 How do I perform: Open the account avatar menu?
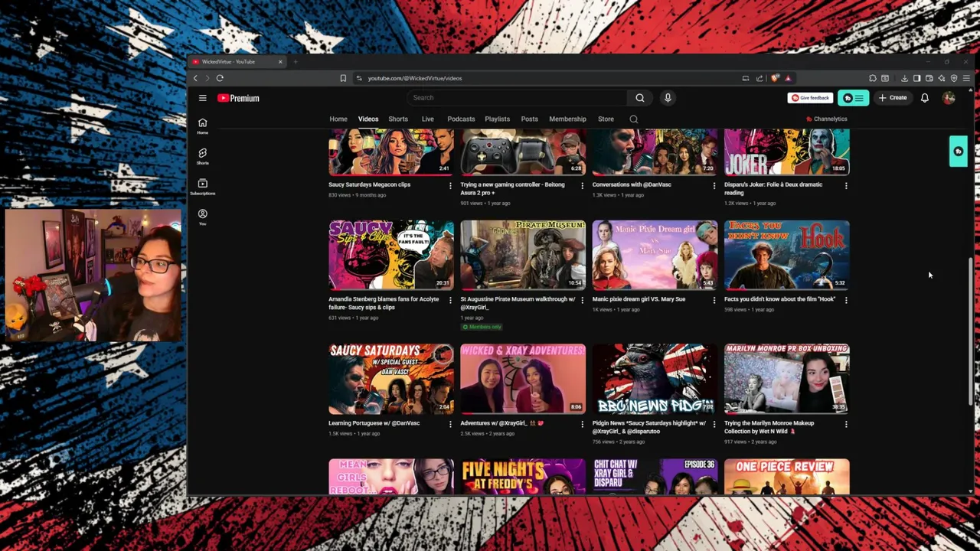[x=949, y=98]
